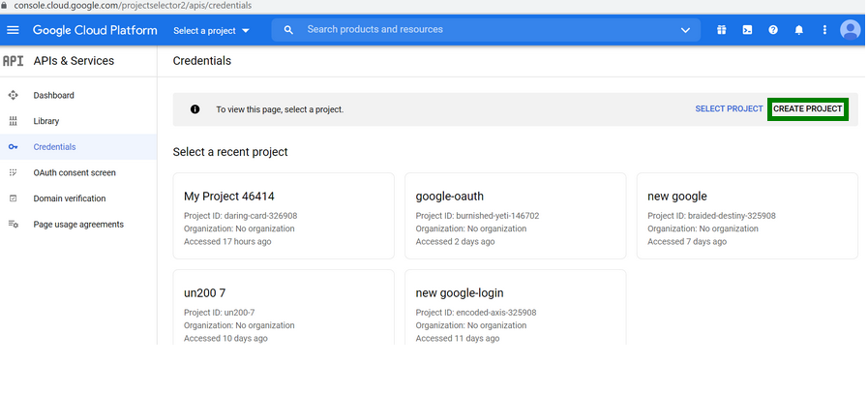
Task: Click the API icon beside APIs & Services
Action: pyautogui.click(x=13, y=61)
